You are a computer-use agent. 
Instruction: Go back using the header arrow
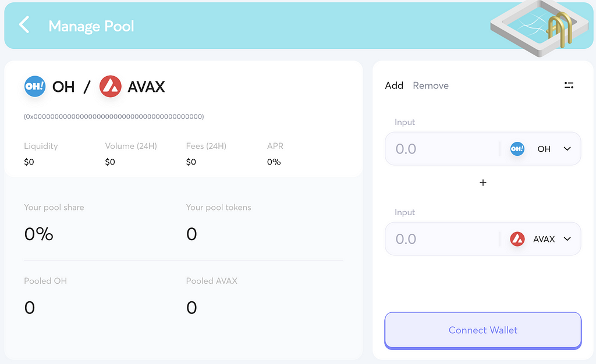point(24,25)
